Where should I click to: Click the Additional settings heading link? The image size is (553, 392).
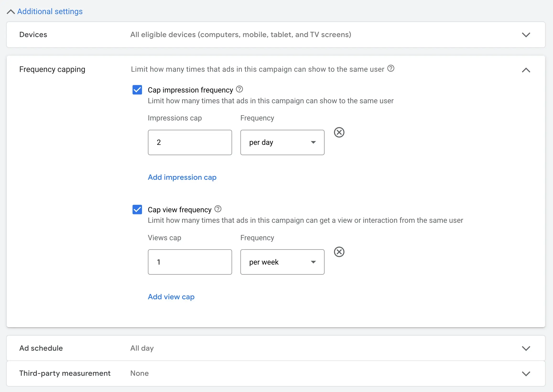pos(50,11)
